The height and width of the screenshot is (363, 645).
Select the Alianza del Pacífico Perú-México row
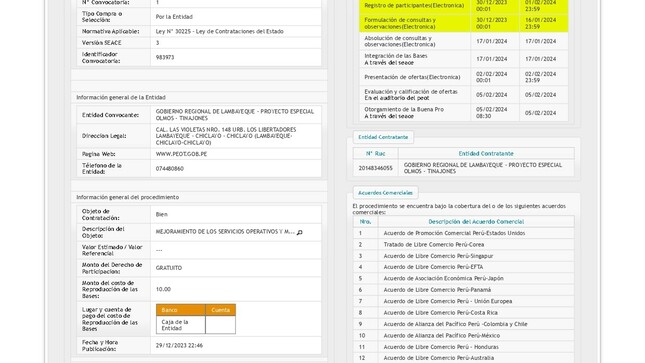tap(464, 336)
